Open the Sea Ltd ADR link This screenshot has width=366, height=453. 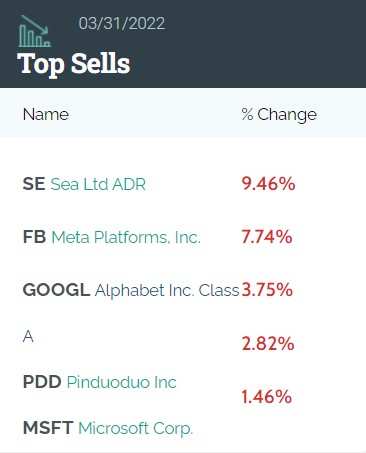[x=98, y=184]
